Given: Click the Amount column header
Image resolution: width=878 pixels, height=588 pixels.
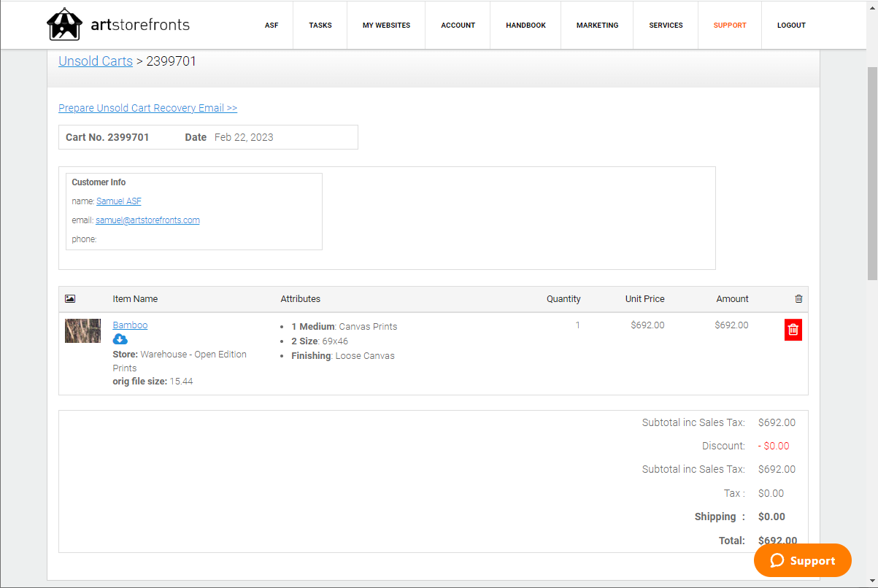Looking at the screenshot, I should point(733,299).
